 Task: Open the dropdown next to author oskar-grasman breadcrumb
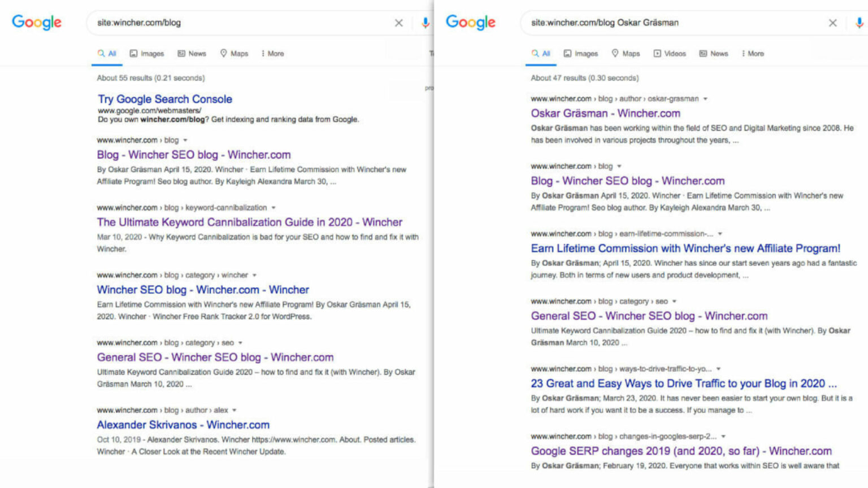(x=706, y=98)
